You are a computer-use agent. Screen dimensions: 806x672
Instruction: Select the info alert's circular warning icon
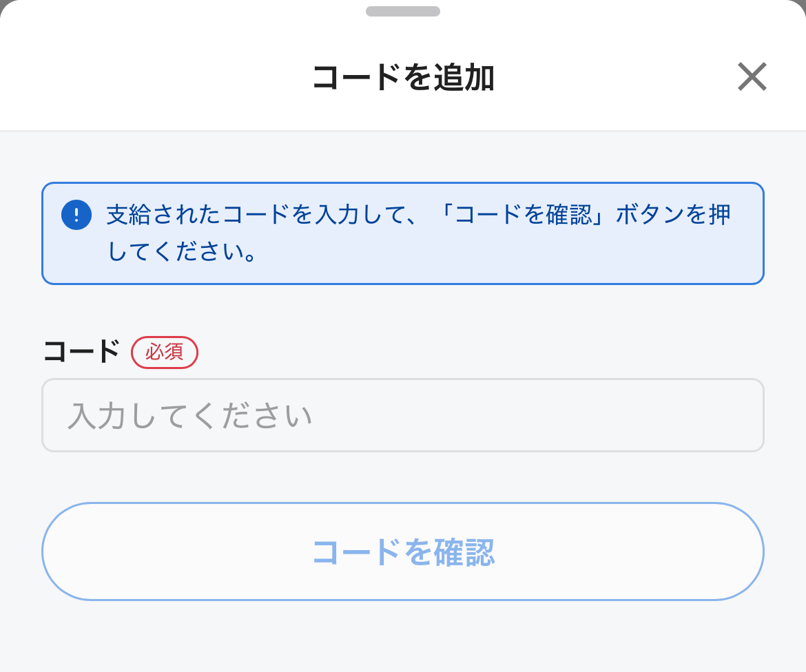tap(76, 215)
